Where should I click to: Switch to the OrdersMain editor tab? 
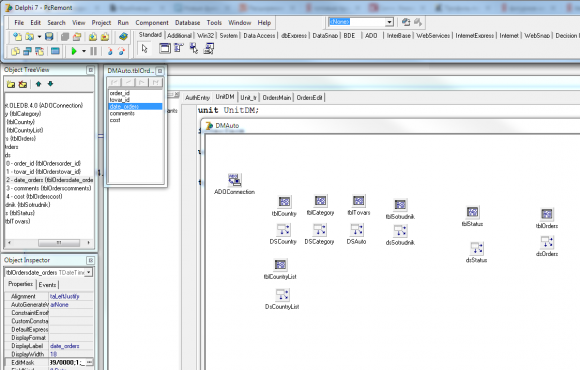[x=277, y=98]
